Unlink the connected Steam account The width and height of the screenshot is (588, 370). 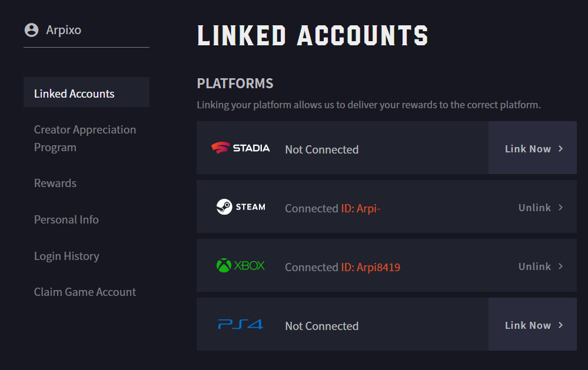534,208
